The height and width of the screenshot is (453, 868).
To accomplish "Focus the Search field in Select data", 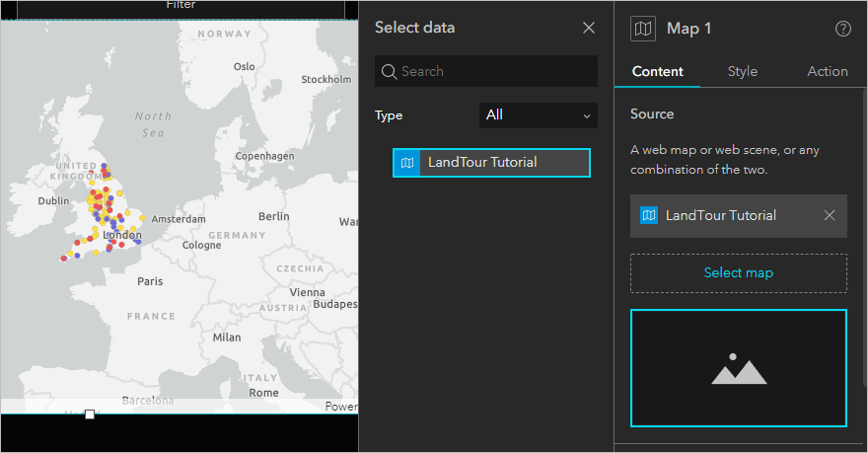I will [493, 71].
